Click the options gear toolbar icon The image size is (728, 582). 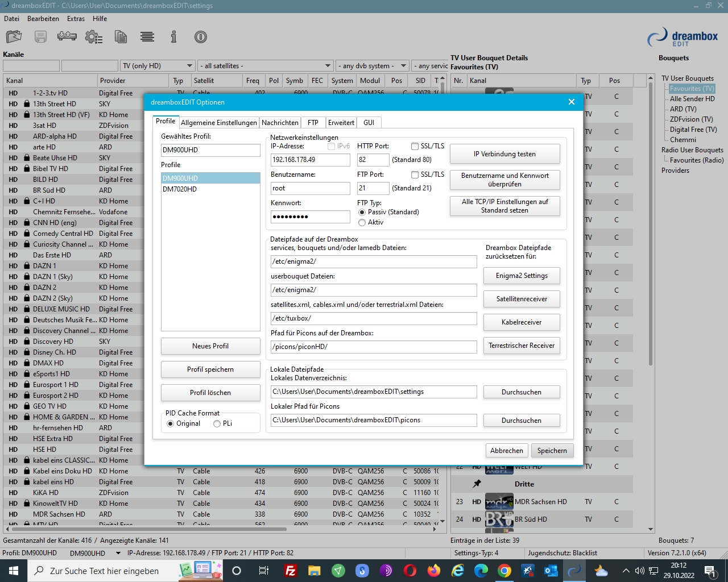[94, 37]
